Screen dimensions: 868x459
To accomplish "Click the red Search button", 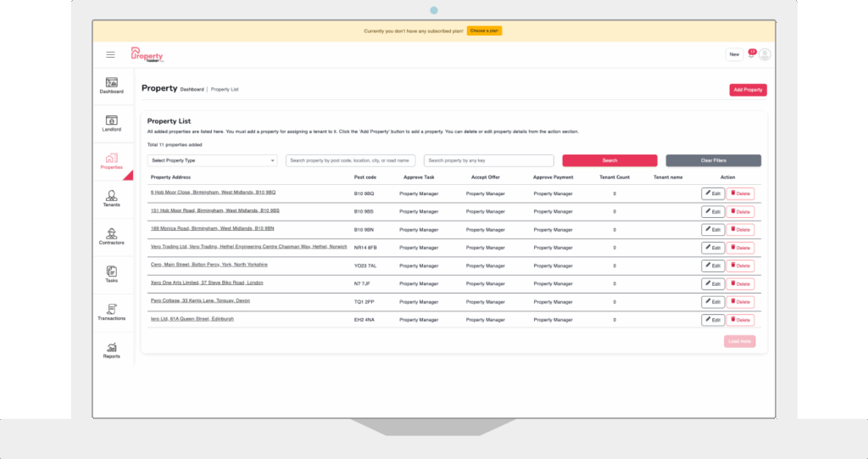I will [x=609, y=160].
